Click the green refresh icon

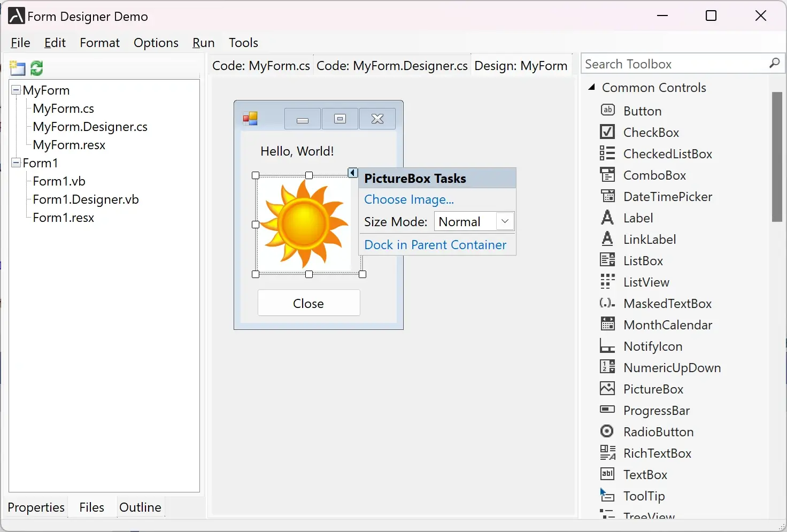[x=36, y=68]
